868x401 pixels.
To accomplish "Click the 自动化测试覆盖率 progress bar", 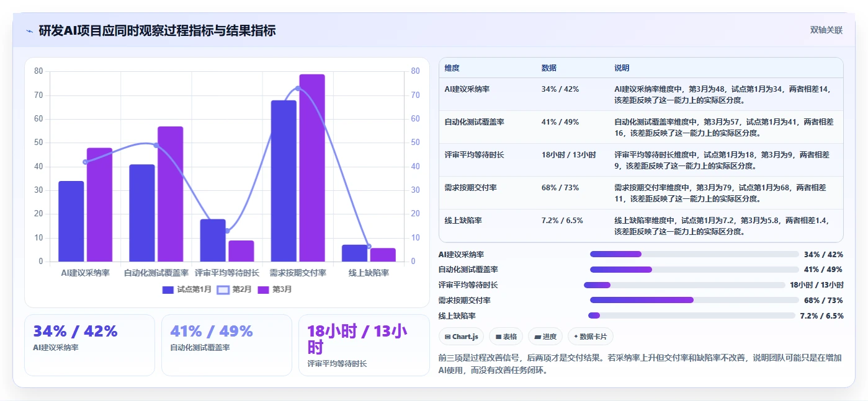I will tap(694, 270).
